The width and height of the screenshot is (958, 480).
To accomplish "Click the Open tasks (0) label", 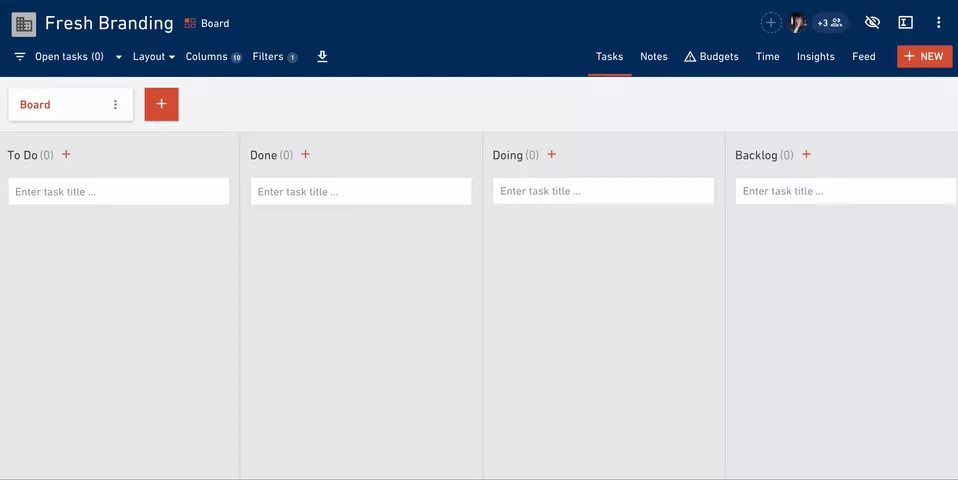I will [69, 56].
